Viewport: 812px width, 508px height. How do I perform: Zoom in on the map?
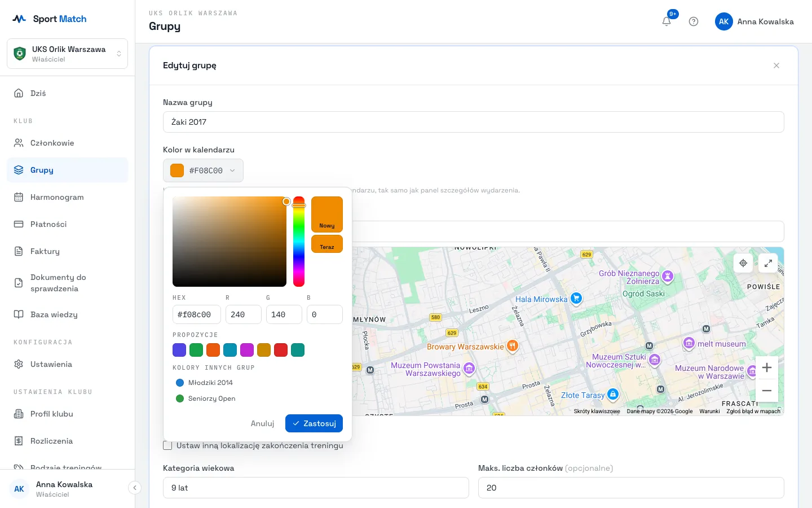(x=767, y=367)
